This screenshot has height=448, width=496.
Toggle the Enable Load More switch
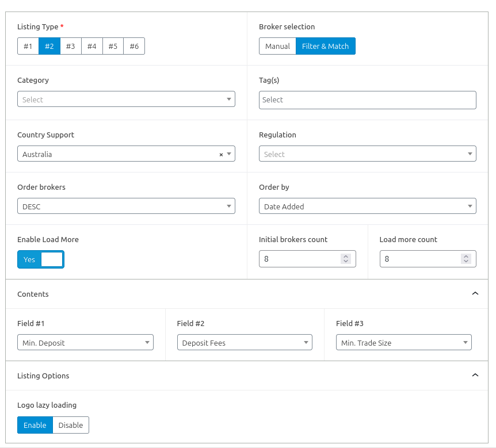pyautogui.click(x=41, y=259)
